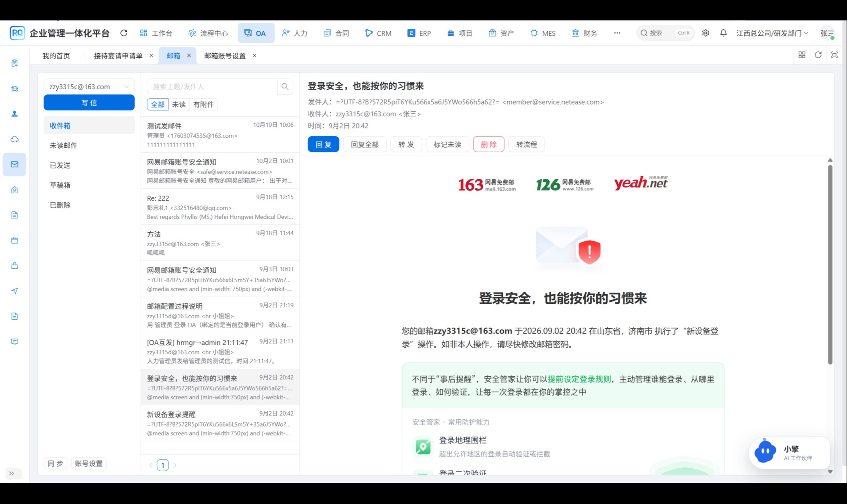The height and width of the screenshot is (504, 847).
Task: Click the 转流程 button
Action: click(526, 144)
